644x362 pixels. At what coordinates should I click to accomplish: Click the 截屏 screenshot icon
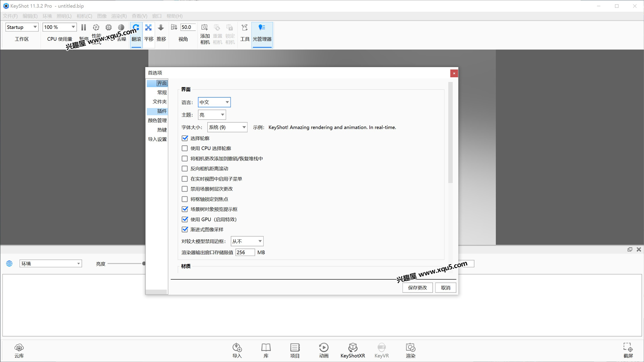[628, 350]
